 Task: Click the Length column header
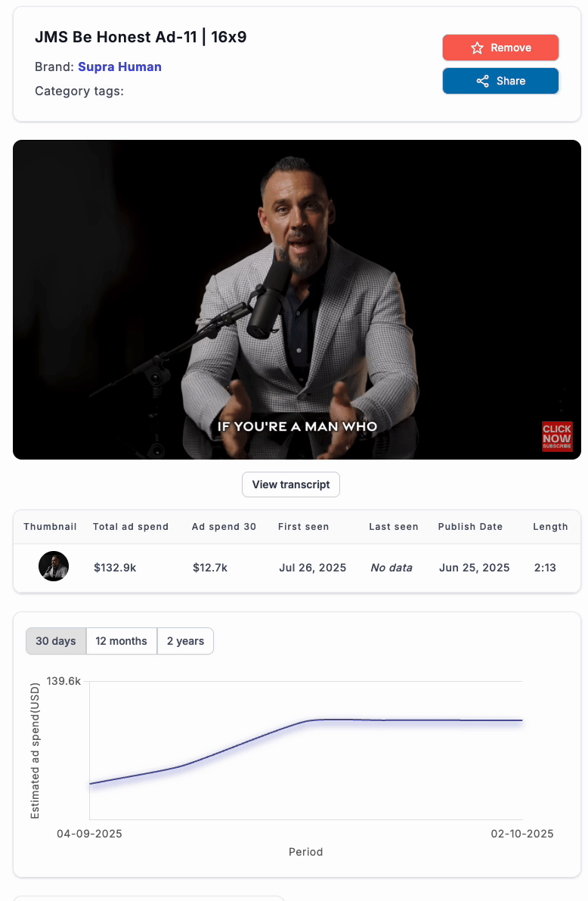pos(550,527)
